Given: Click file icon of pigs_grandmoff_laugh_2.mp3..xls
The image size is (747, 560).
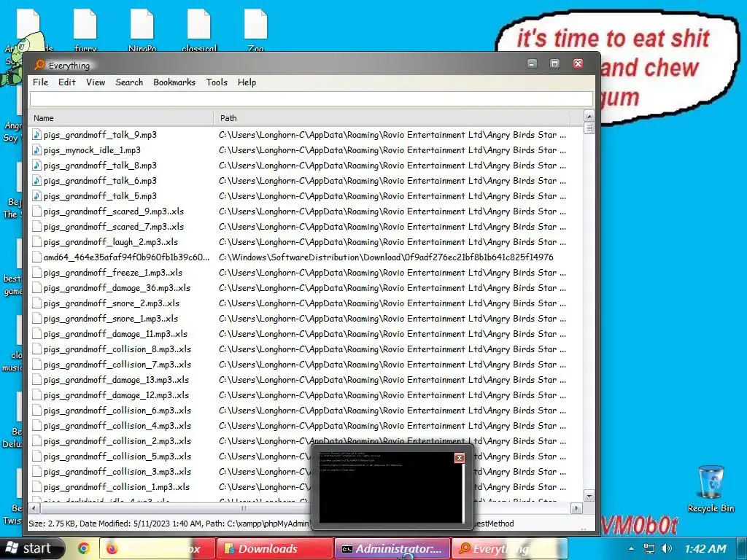Looking at the screenshot, I should tap(36, 242).
